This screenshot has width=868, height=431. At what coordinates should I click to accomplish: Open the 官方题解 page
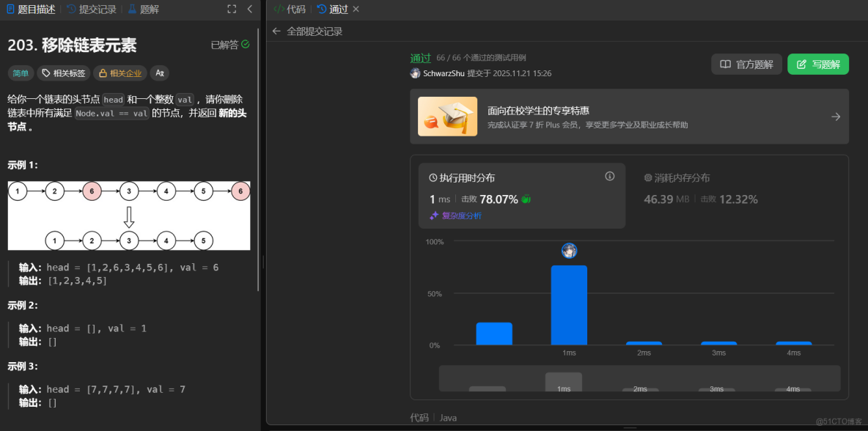pyautogui.click(x=746, y=64)
